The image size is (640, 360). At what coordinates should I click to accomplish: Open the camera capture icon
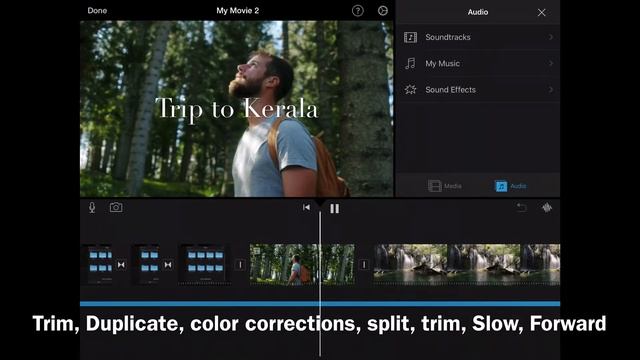(116, 207)
